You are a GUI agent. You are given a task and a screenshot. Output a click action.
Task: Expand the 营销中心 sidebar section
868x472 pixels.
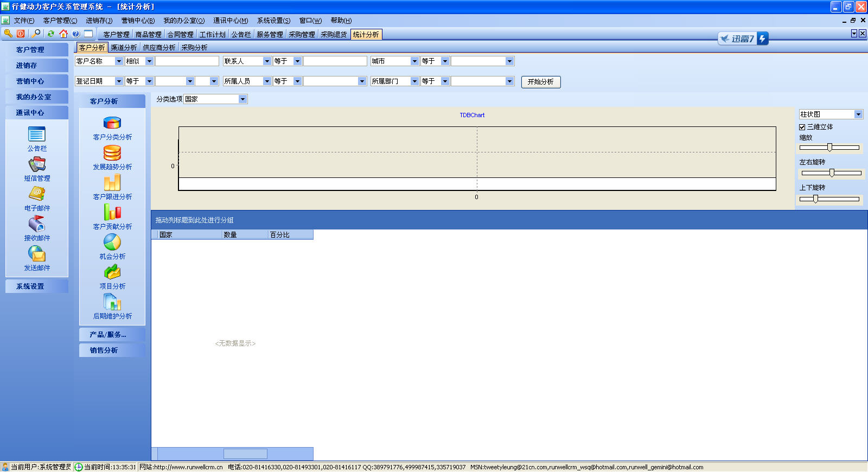37,81
